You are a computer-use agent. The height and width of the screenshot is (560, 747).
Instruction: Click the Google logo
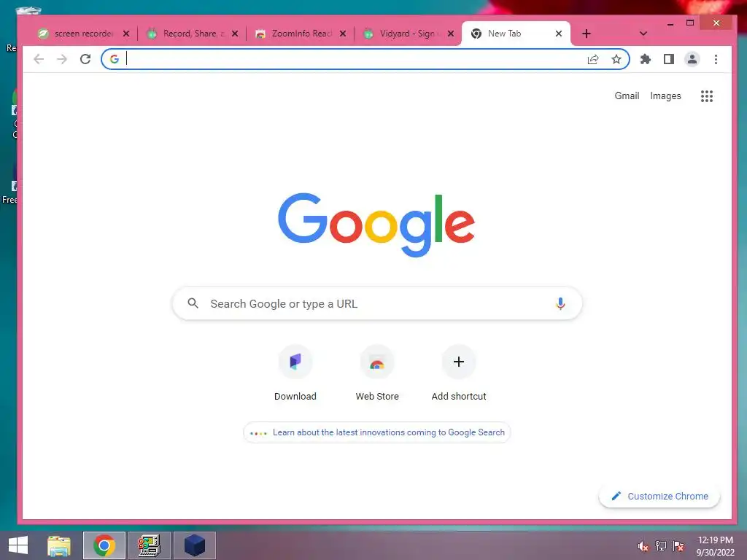376,225
